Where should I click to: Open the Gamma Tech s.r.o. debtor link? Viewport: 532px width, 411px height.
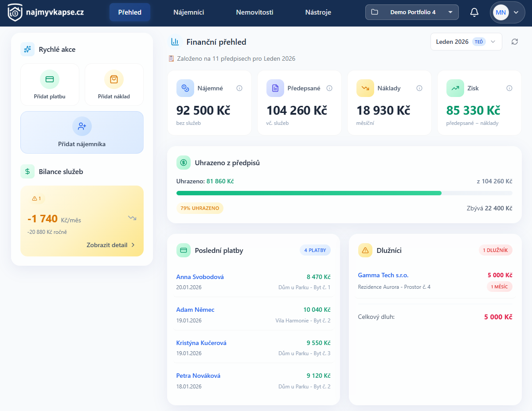[383, 275]
